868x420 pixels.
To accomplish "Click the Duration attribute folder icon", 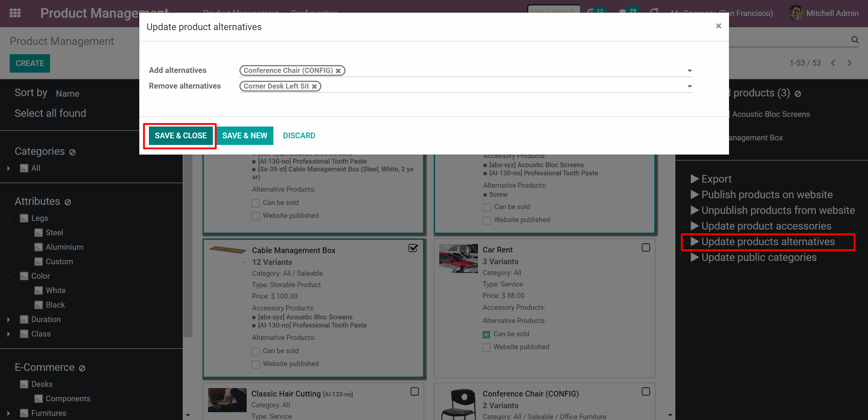I will coord(24,320).
